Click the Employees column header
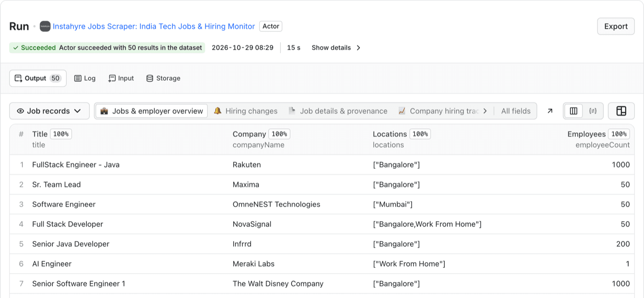The width and height of the screenshot is (644, 298). pos(586,134)
